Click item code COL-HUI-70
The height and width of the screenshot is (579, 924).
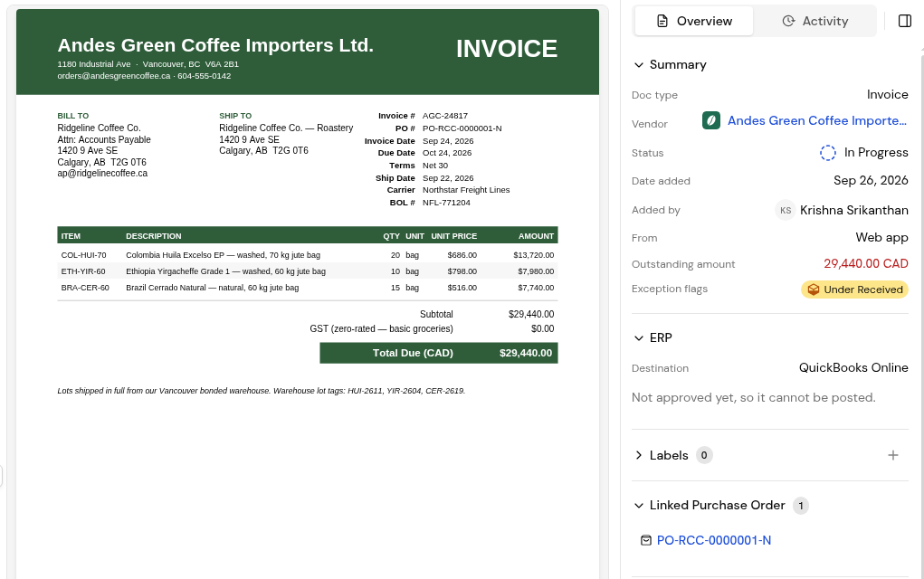click(x=83, y=255)
